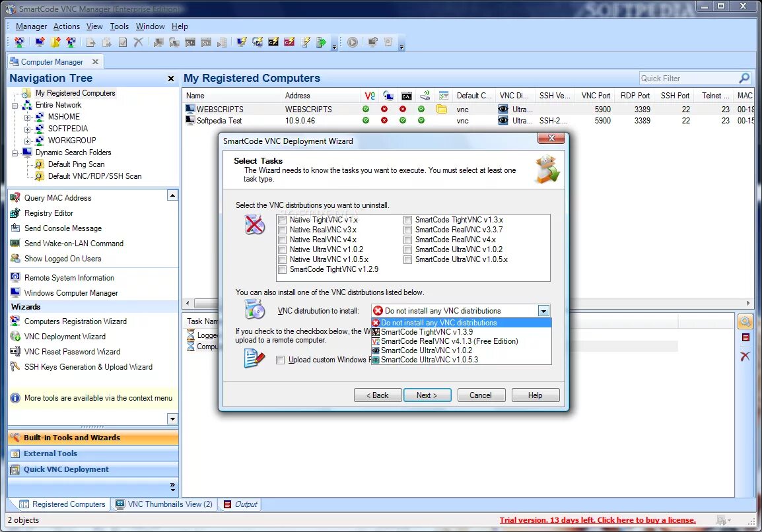The image size is (762, 532).
Task: Open the Manager menu
Action: [x=31, y=26]
